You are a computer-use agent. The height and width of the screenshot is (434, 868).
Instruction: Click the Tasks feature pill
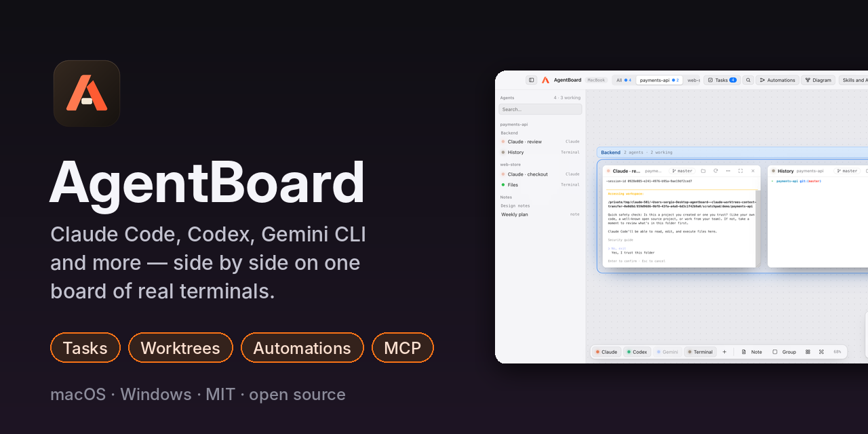point(85,348)
